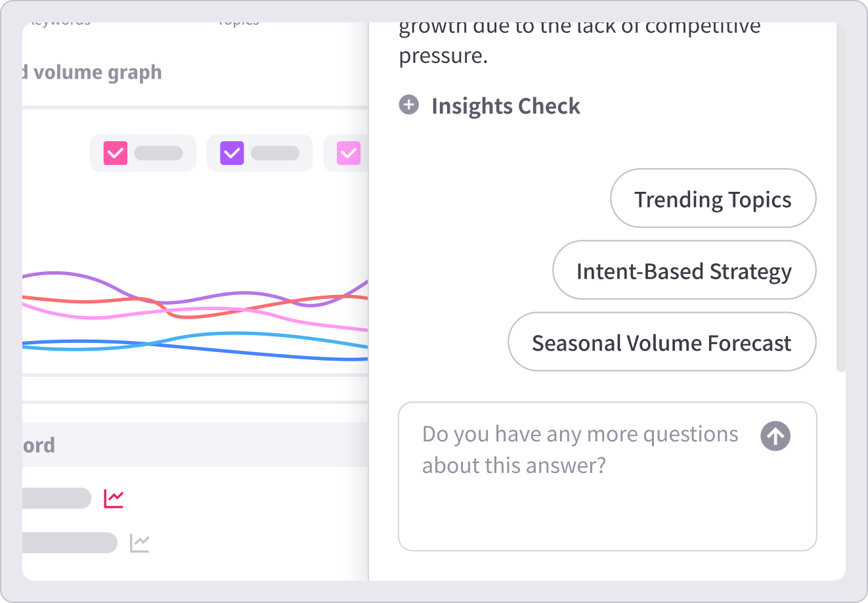Click the light blue graph line
The image size is (868, 603).
(223, 334)
